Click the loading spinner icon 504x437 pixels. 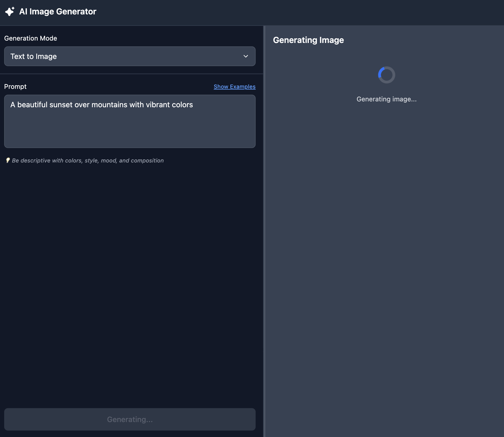(x=386, y=75)
